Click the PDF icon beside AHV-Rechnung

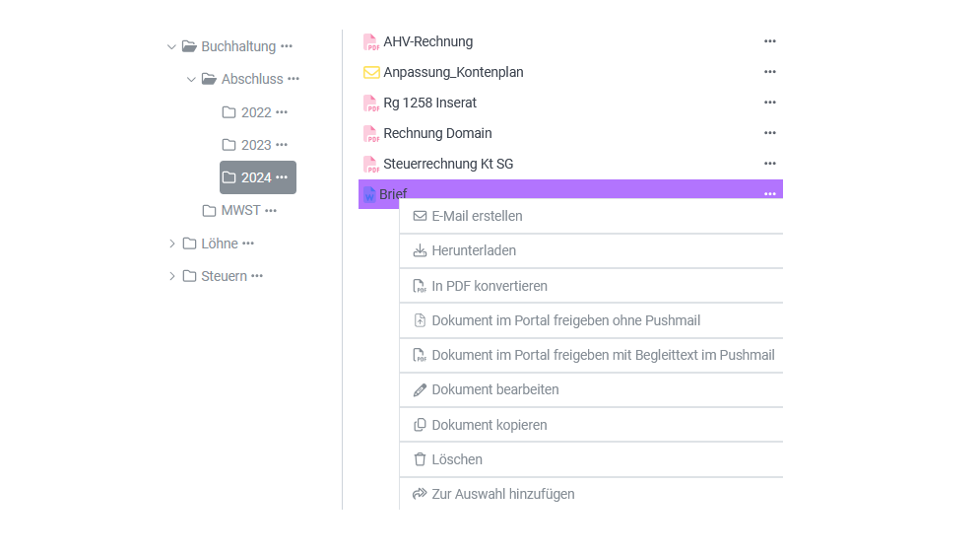[371, 42]
